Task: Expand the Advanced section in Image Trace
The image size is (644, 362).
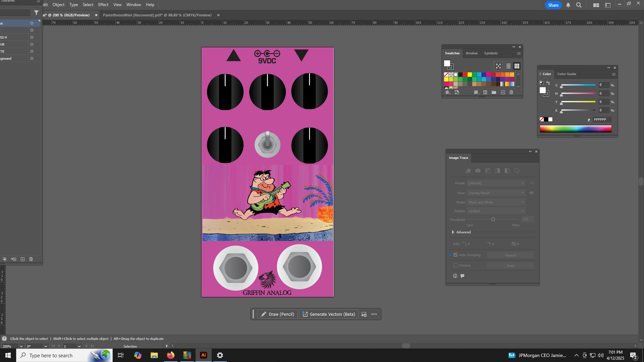Action: pyautogui.click(x=453, y=232)
